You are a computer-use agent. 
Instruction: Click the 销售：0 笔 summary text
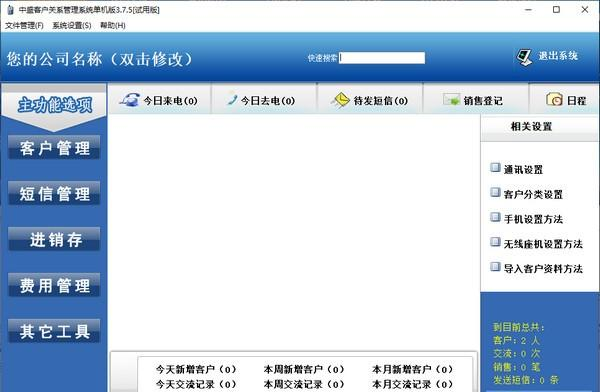(x=516, y=367)
